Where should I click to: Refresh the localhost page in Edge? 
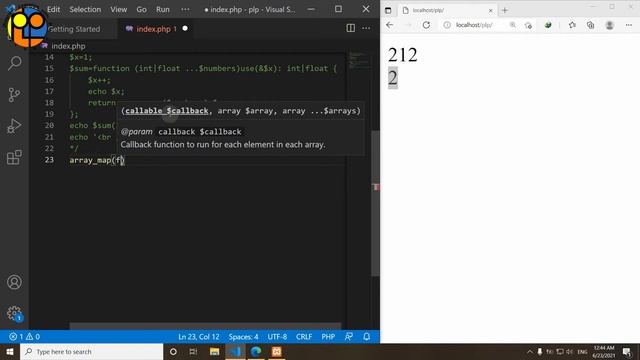(x=426, y=25)
